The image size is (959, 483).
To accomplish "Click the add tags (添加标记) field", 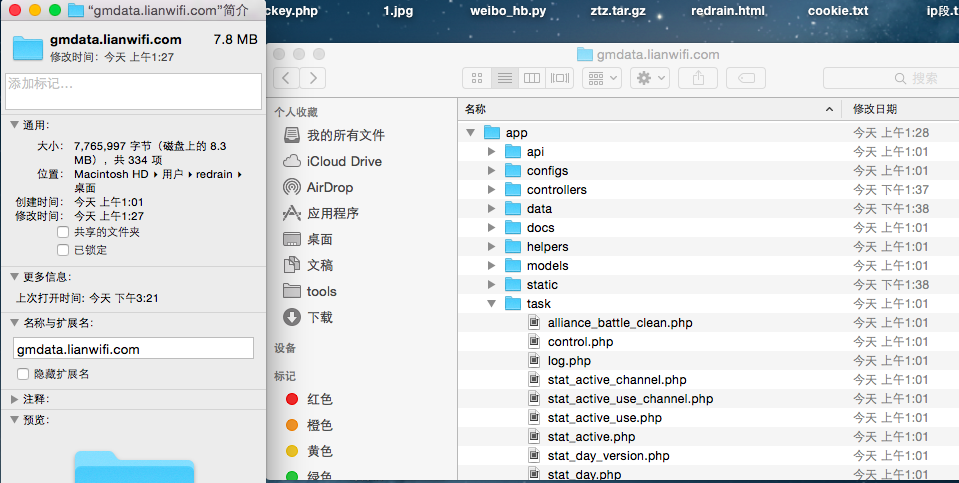I will [133, 92].
